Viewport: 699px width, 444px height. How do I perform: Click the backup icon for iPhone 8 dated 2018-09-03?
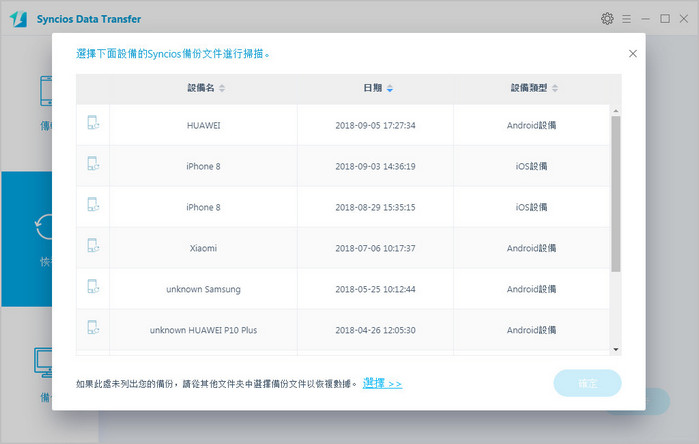tap(93, 164)
